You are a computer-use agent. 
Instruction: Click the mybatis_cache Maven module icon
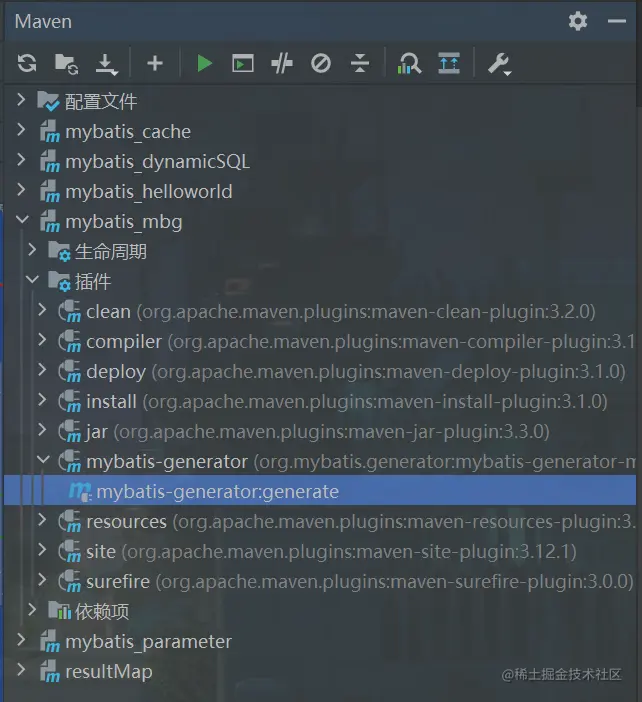click(50, 132)
